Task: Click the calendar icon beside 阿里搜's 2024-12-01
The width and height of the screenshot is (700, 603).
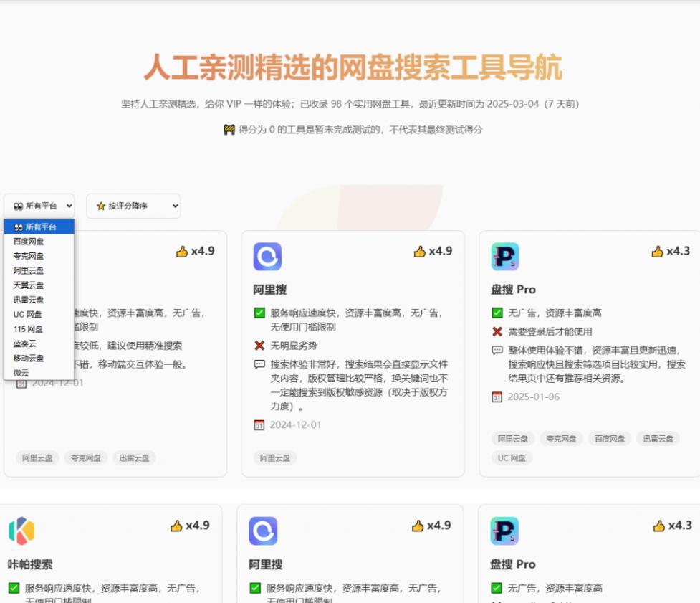Action: click(259, 424)
